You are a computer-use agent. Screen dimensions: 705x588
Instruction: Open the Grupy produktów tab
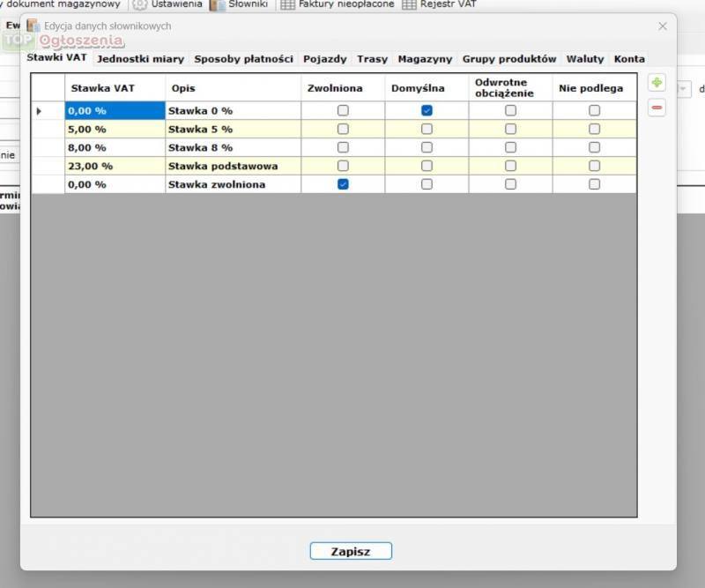pos(509,59)
